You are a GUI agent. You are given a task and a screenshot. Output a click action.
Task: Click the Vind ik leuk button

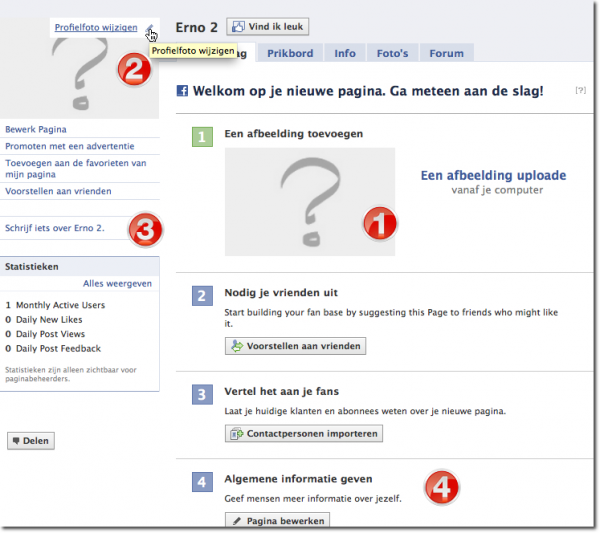[267, 27]
